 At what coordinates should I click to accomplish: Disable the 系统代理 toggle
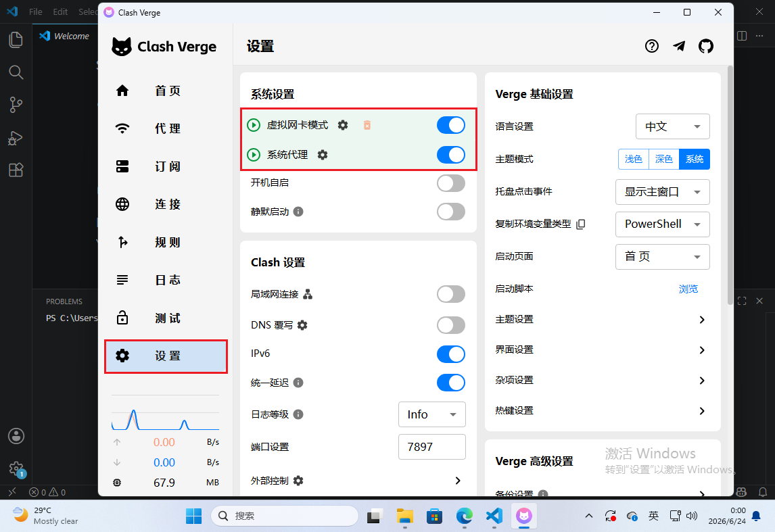451,155
